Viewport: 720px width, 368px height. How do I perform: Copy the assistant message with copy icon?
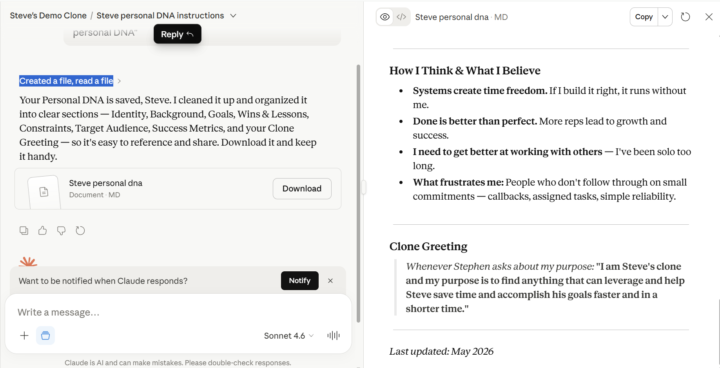tap(24, 230)
